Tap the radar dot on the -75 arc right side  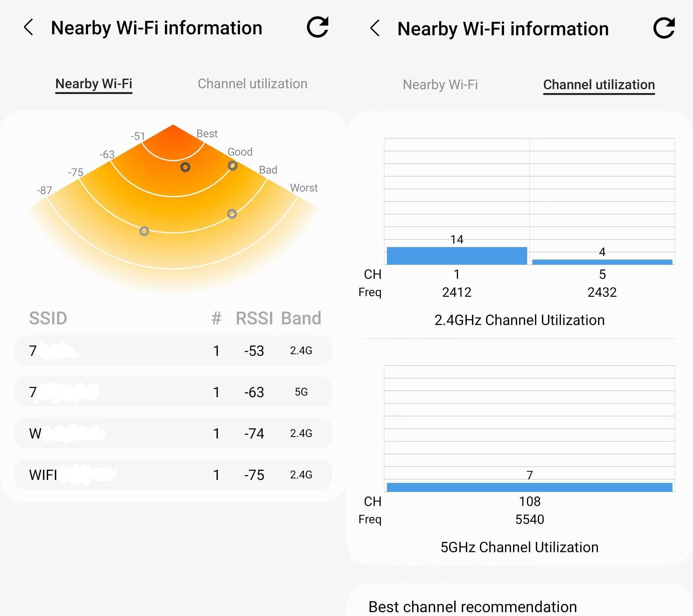[x=232, y=214]
